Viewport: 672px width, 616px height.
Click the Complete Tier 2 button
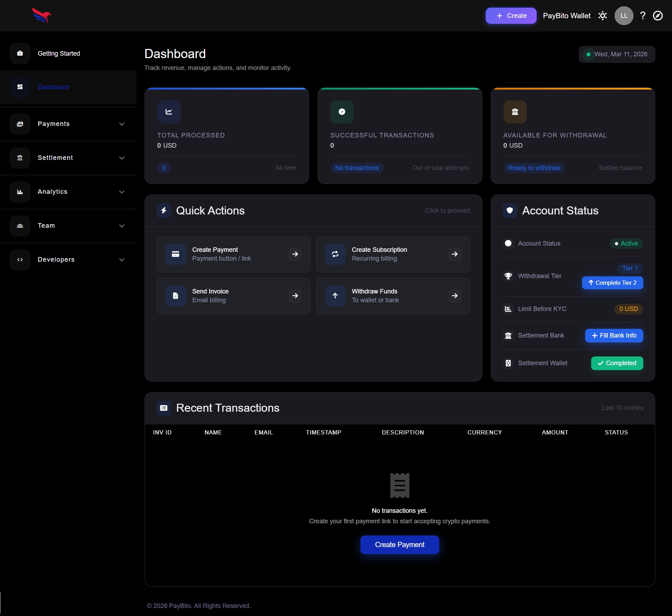612,283
